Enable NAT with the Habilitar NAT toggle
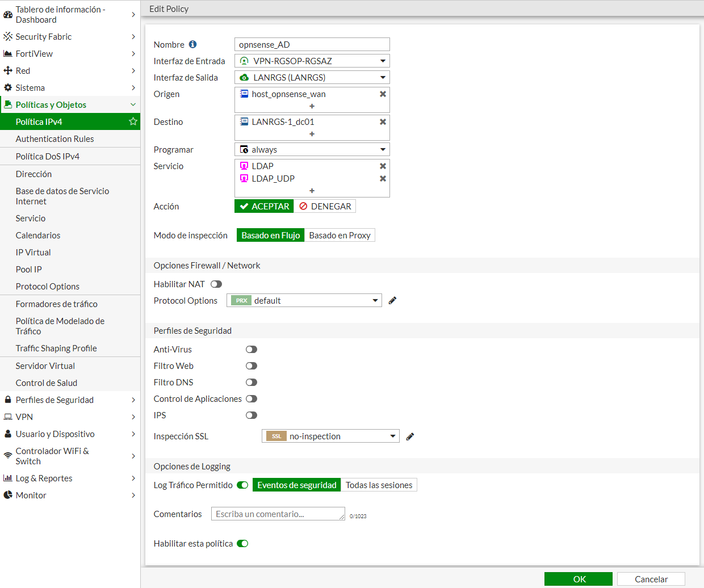The width and height of the screenshot is (704, 588). pyautogui.click(x=216, y=284)
